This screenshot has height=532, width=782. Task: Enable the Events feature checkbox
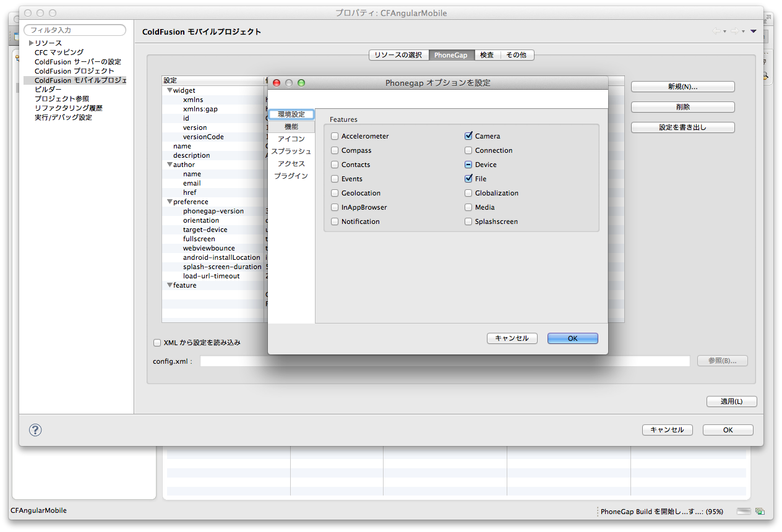tap(335, 179)
